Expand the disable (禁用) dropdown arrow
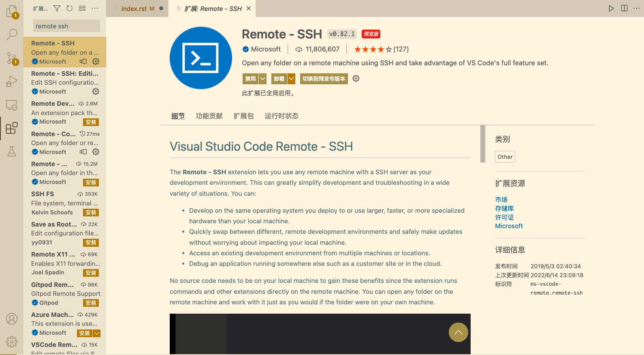 tap(262, 79)
